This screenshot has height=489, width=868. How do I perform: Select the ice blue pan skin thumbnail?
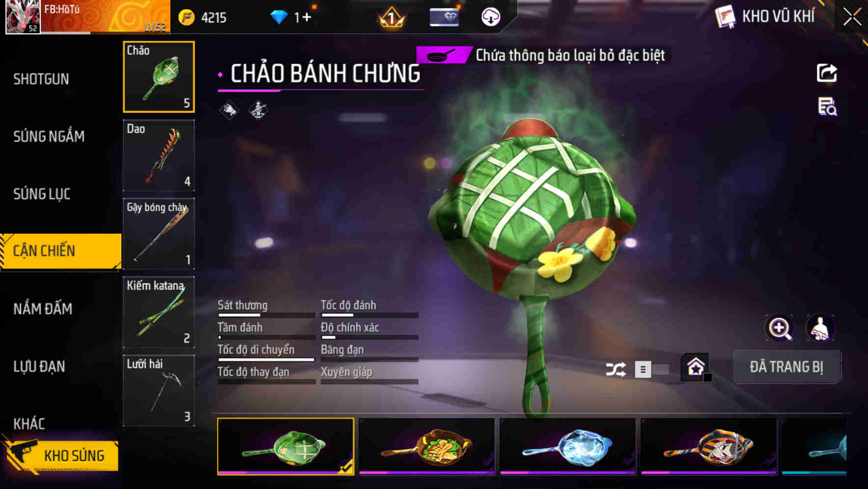[x=568, y=447]
